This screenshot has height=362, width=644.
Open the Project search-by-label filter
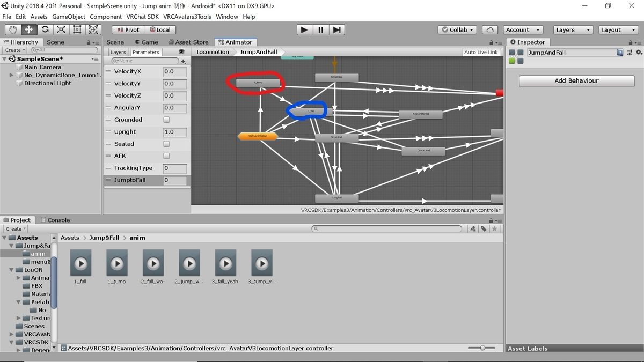(x=484, y=229)
